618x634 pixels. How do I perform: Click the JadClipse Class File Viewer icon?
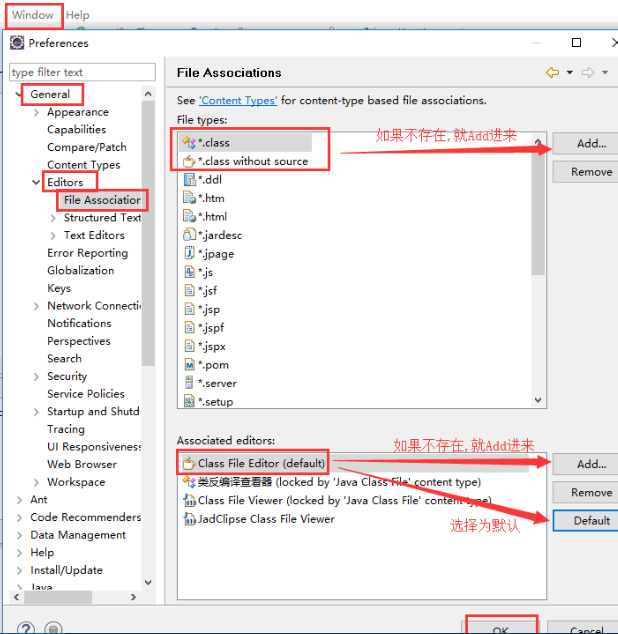[x=189, y=519]
